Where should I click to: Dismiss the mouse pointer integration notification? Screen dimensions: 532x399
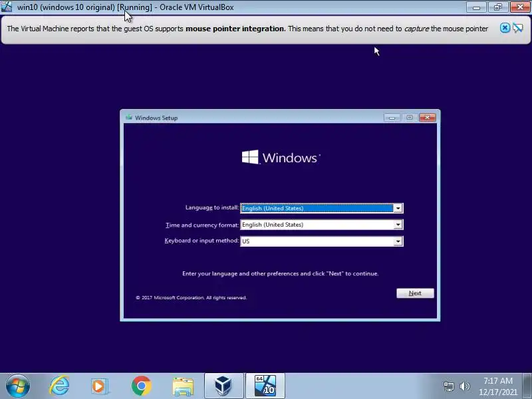point(505,28)
